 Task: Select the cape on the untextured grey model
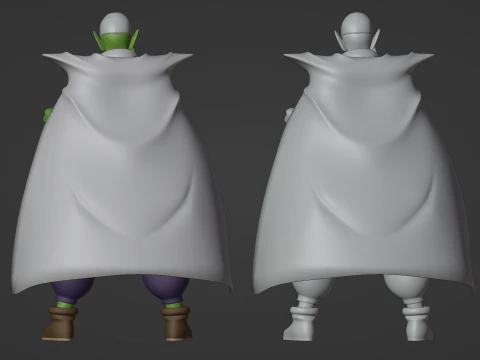click(x=363, y=173)
